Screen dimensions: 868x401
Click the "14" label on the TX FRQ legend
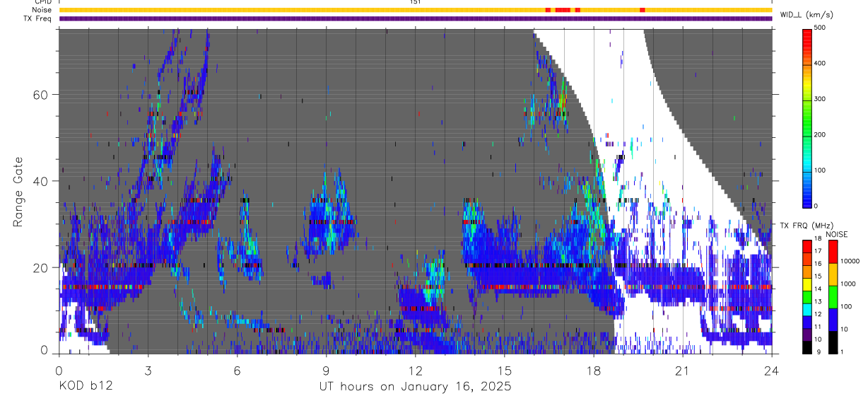coord(819,289)
